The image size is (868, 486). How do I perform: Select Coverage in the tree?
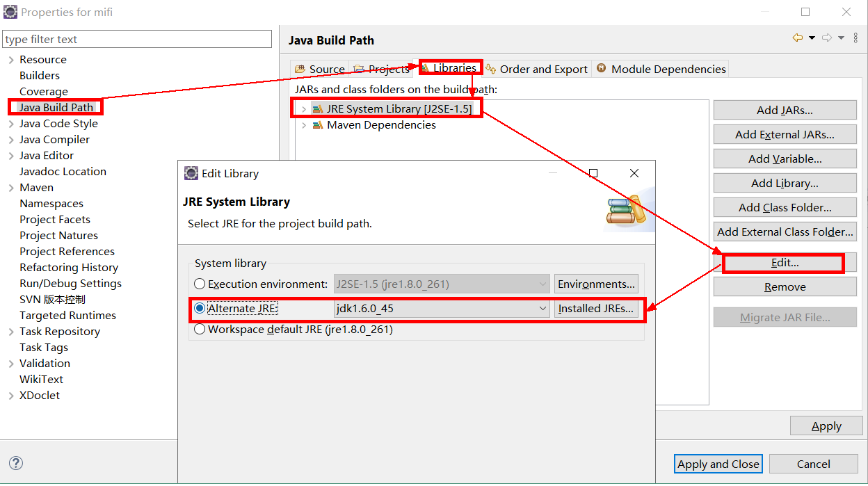(44, 92)
